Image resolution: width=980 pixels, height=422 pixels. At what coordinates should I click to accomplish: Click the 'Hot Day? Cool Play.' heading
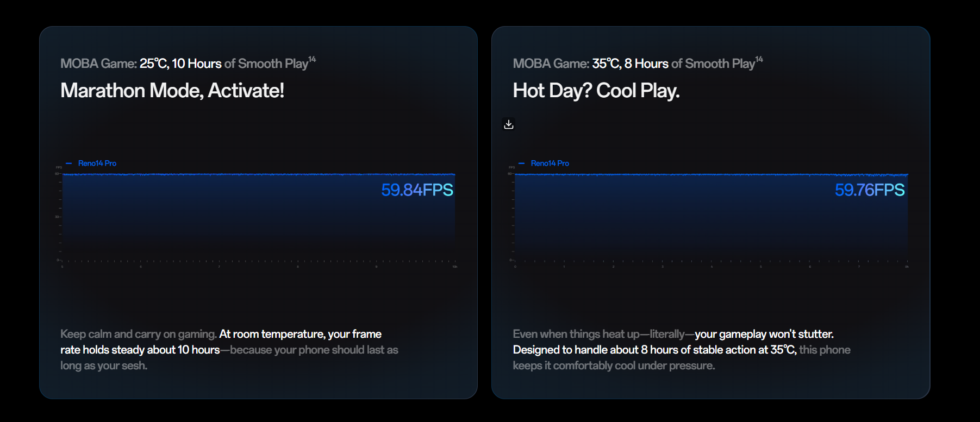[x=596, y=91]
